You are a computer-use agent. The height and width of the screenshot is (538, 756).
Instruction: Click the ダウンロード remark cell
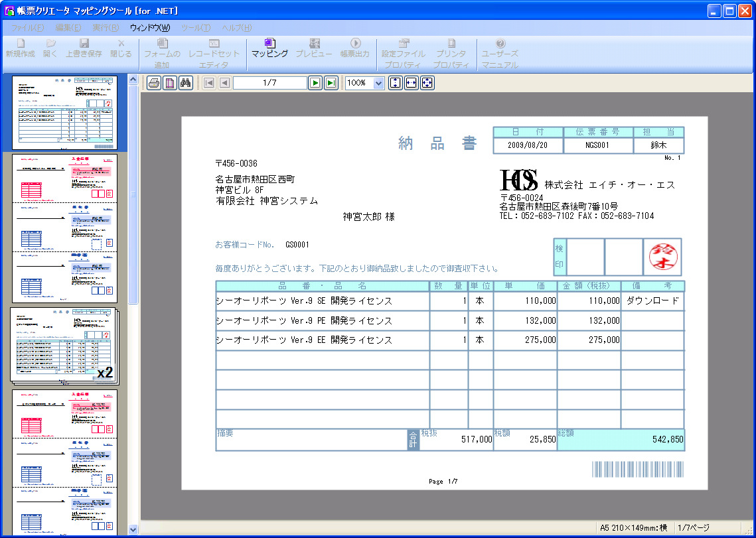(x=653, y=301)
